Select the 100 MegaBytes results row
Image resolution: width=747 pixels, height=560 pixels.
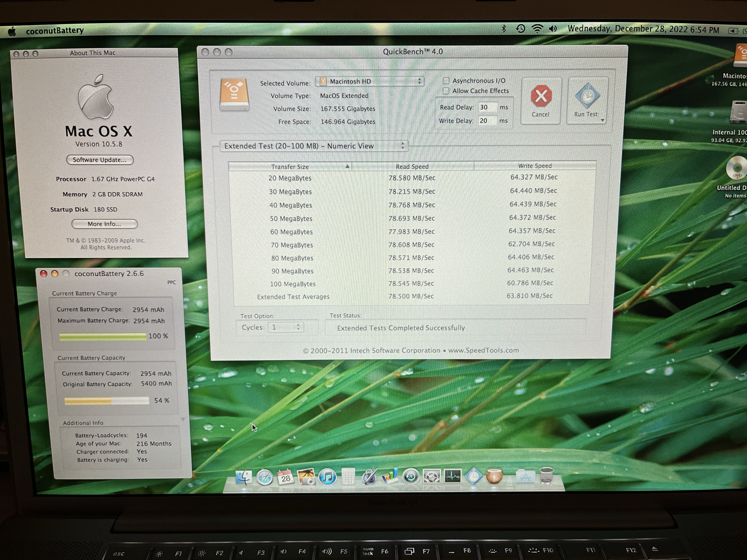click(x=411, y=283)
